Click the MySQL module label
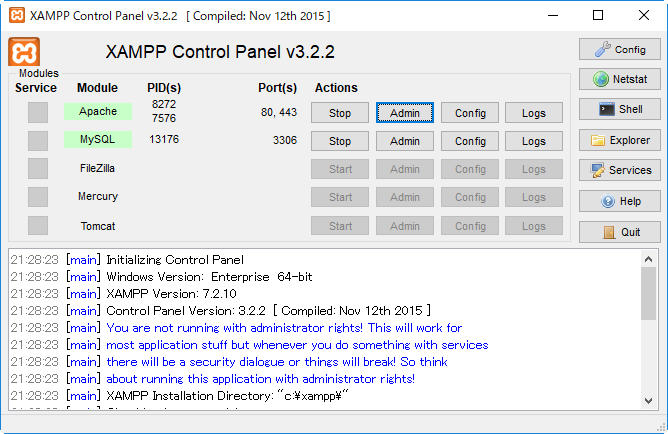This screenshot has height=434, width=668. tap(98, 139)
